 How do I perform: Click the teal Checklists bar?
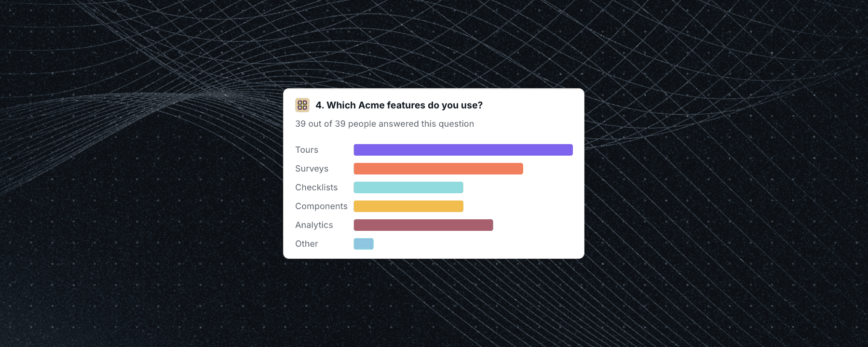(408, 187)
